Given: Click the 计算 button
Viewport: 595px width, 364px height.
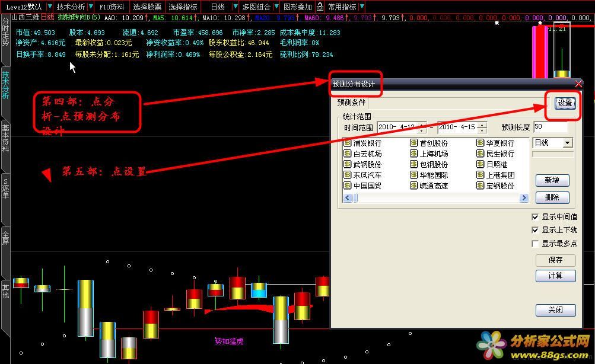Looking at the screenshot, I should click(555, 276).
